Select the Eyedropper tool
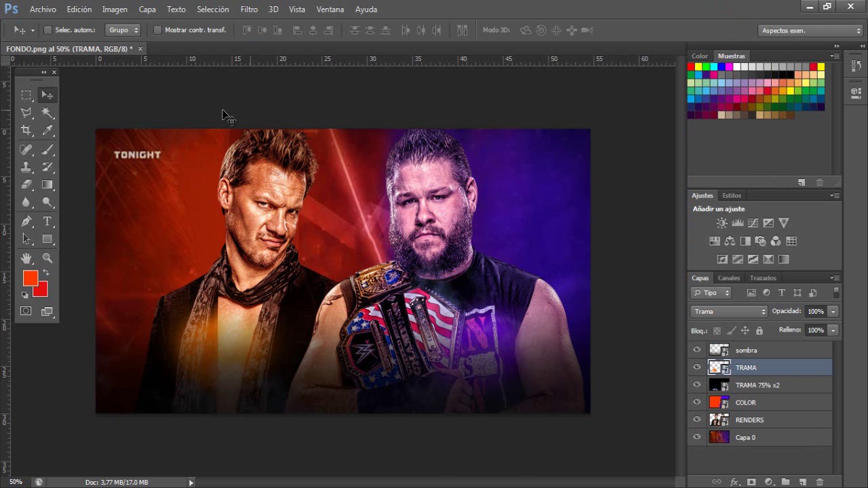Image resolution: width=868 pixels, height=488 pixels. click(x=47, y=130)
